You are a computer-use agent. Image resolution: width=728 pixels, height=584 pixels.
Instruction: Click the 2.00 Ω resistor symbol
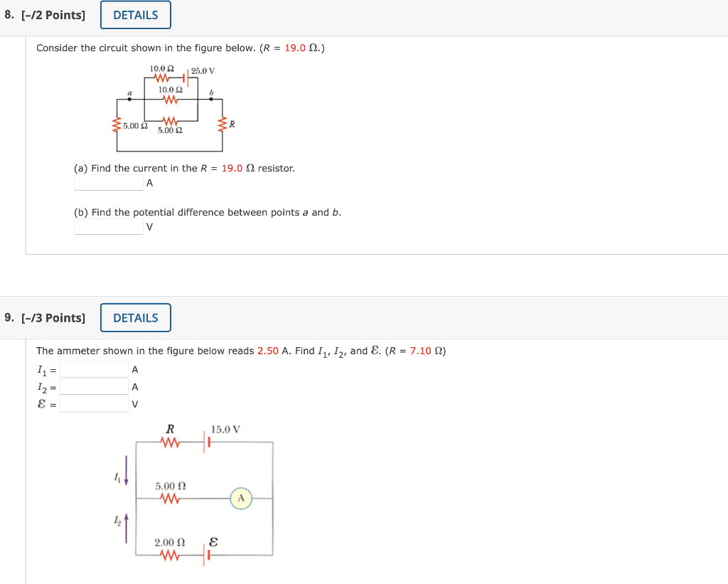coord(170,556)
